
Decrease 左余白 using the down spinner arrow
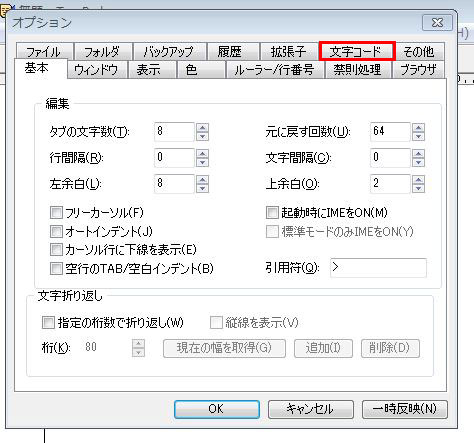[202, 188]
